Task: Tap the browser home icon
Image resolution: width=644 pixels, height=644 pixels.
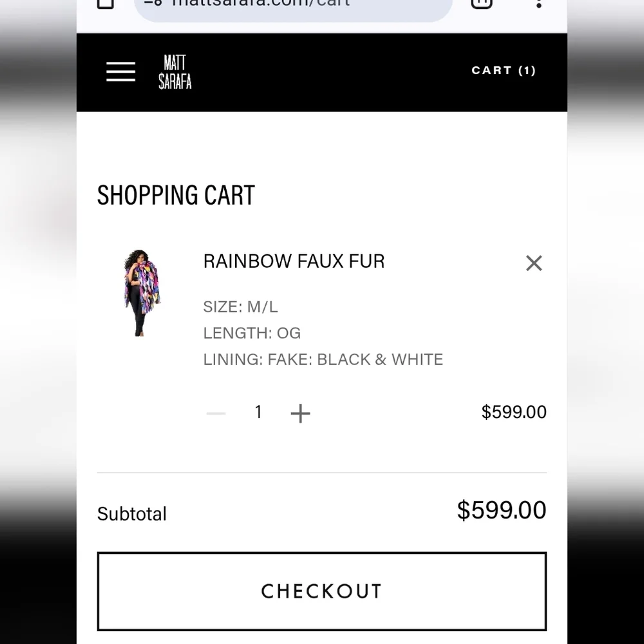Action: tap(105, 3)
